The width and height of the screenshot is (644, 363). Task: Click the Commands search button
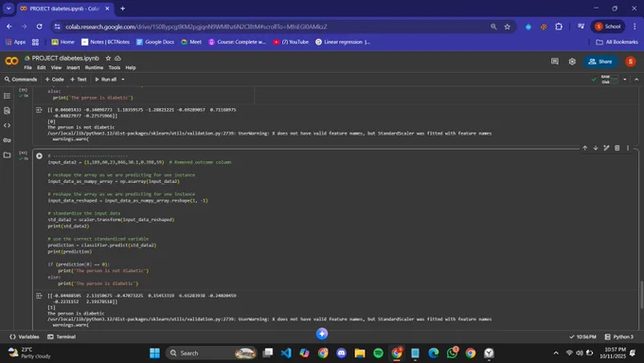pos(21,80)
